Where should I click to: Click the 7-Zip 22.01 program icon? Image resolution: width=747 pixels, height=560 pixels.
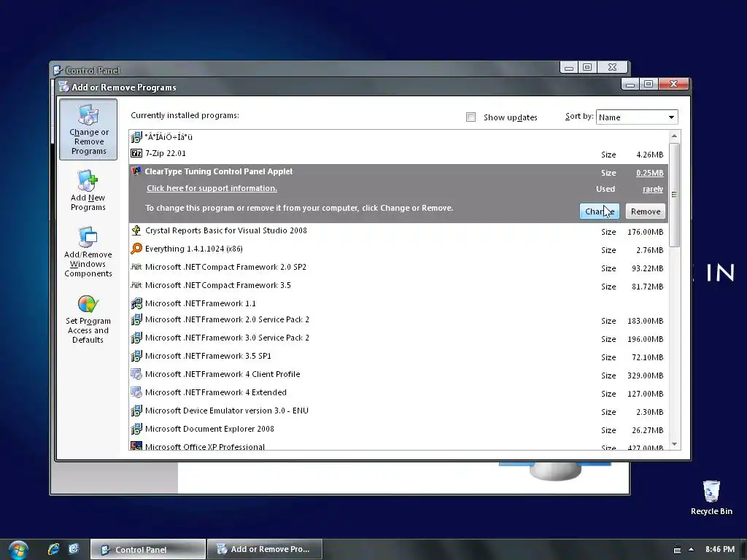[136, 153]
